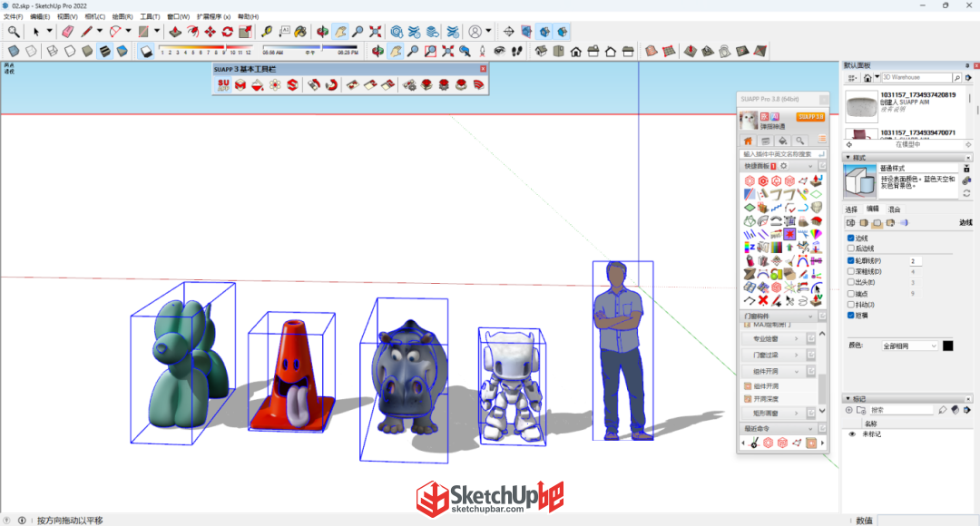Switch to the 混合 style tab
980x526 pixels.
point(895,209)
